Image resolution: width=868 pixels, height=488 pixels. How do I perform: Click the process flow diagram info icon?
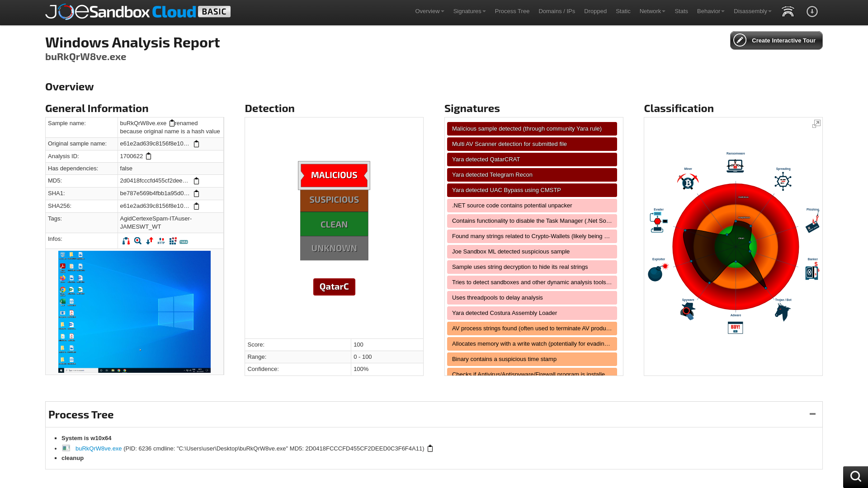(x=126, y=241)
